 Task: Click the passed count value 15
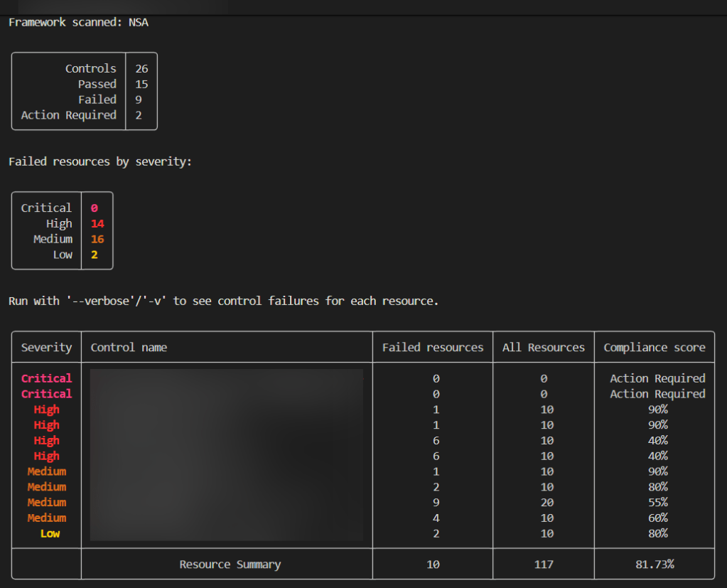[141, 84]
